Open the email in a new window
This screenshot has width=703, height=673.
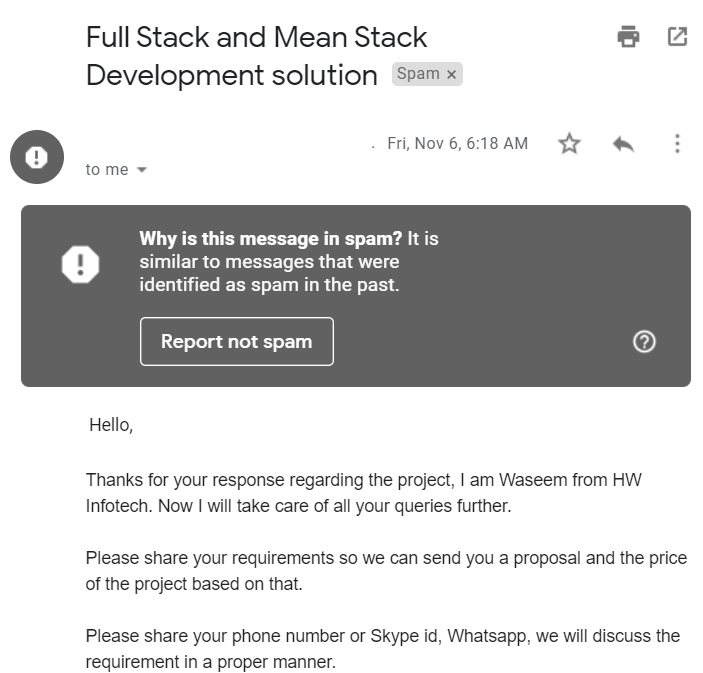[x=677, y=36]
